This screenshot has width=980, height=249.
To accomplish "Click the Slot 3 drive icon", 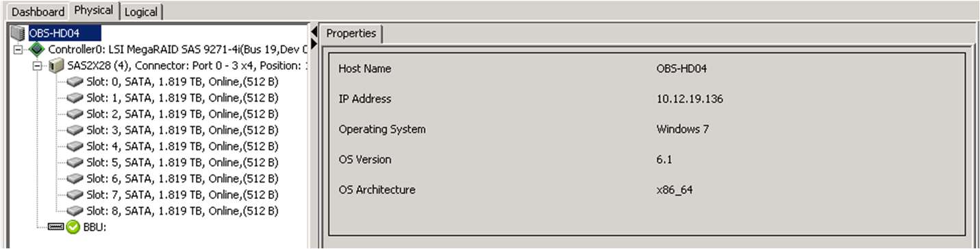I will pos(75,130).
